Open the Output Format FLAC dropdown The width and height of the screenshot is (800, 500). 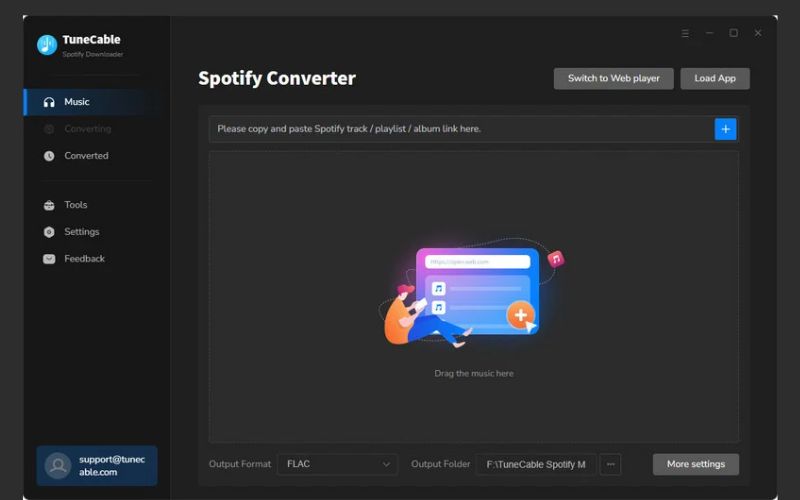click(337, 464)
